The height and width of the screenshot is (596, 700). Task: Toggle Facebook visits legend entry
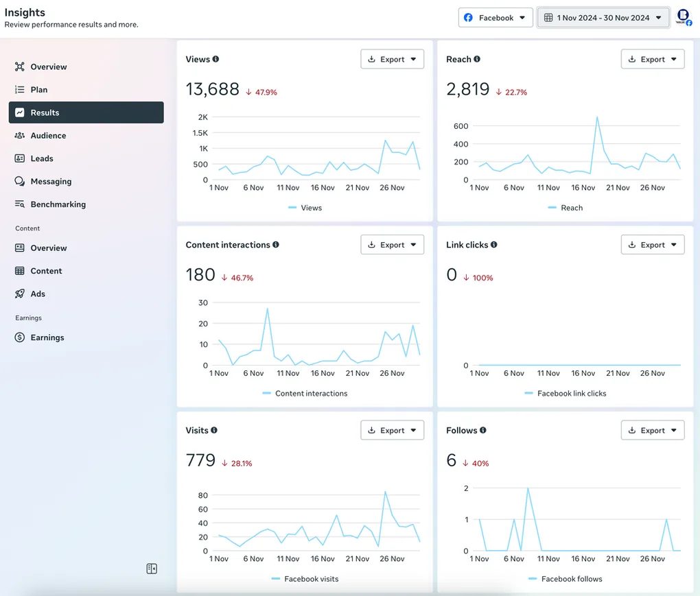[x=305, y=579]
